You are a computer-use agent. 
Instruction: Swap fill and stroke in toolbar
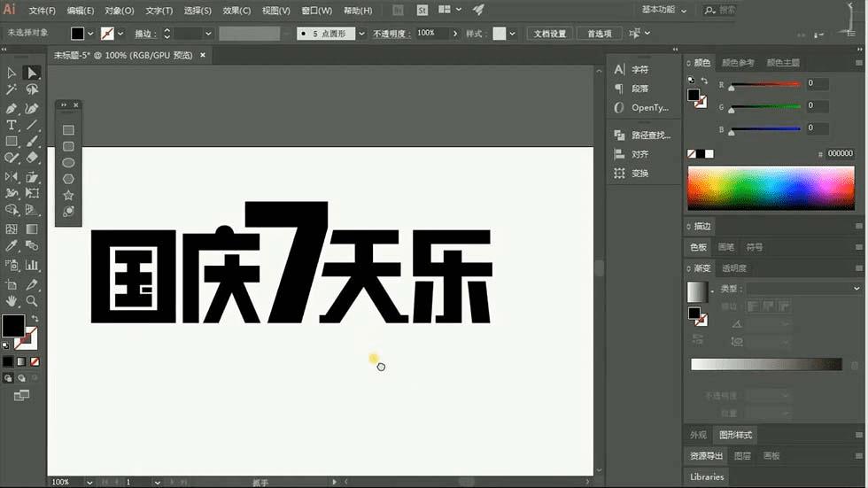click(x=35, y=319)
